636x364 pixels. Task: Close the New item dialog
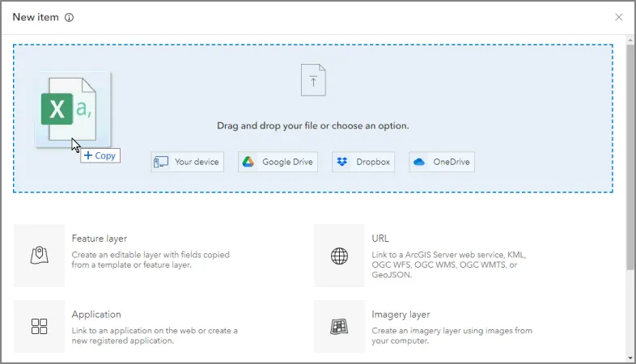tap(619, 17)
